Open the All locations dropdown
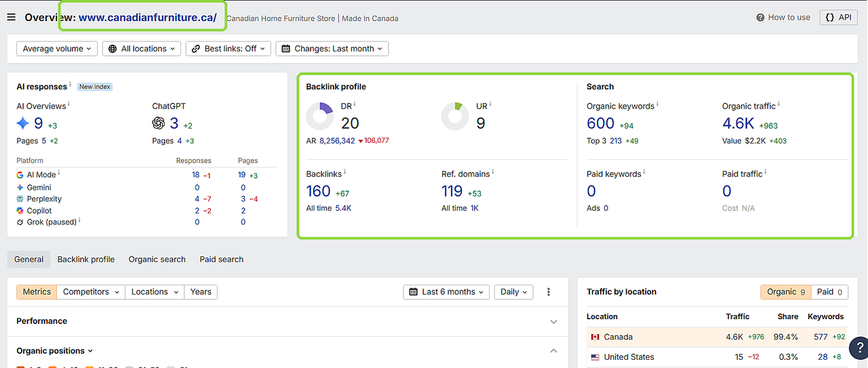This screenshot has height=368, width=868. (142, 49)
